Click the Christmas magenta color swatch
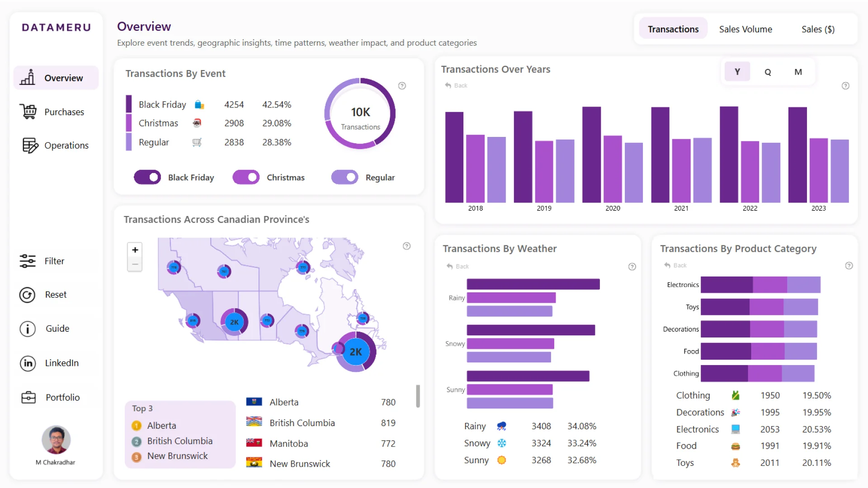This screenshot has height=488, width=868. (x=129, y=123)
